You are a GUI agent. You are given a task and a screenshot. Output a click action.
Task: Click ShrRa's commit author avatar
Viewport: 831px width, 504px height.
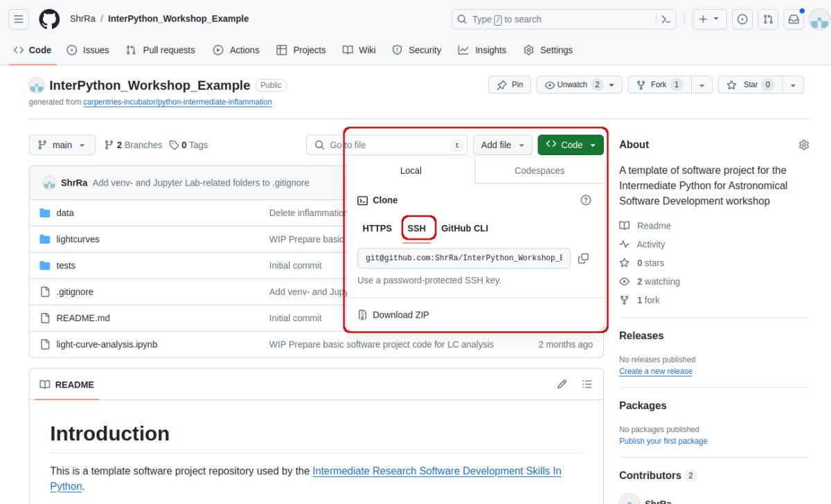[x=49, y=183]
